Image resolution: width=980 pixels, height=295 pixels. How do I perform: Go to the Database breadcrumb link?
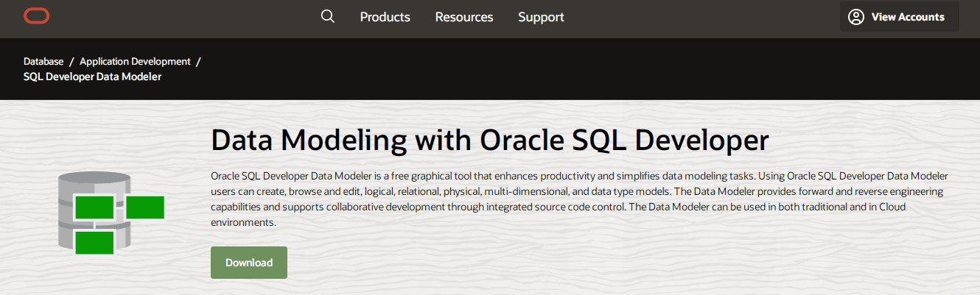[x=43, y=62]
